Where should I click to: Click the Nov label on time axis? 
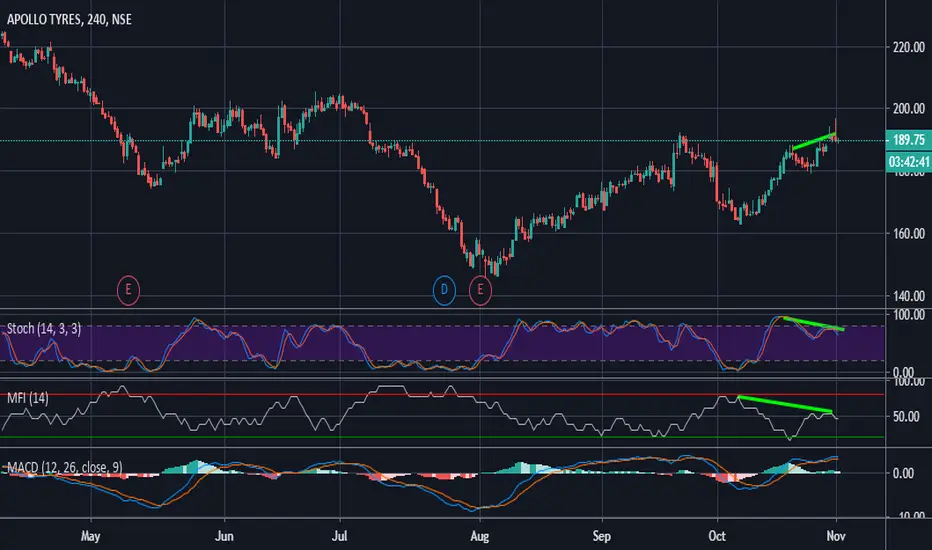pyautogui.click(x=836, y=536)
